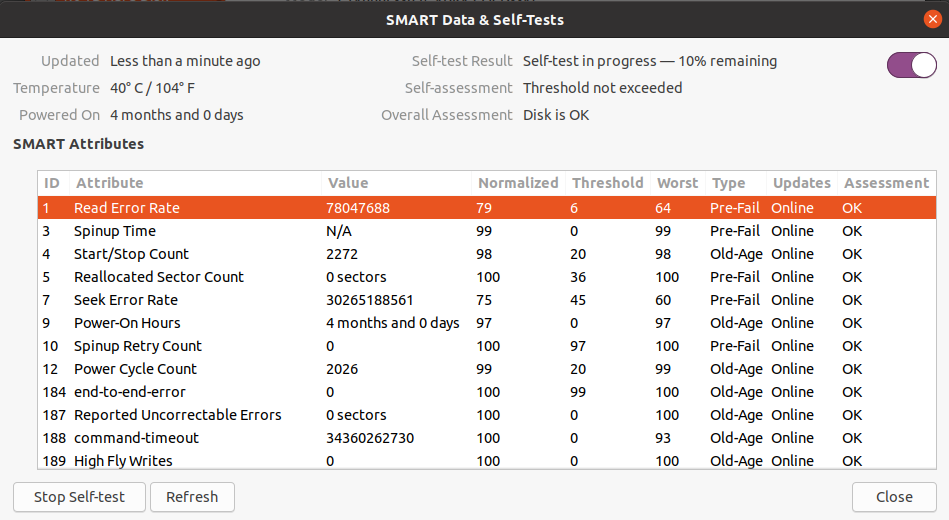Close the SMART Data dialog with the orange X
This screenshot has height=520, width=949.
pos(933,19)
